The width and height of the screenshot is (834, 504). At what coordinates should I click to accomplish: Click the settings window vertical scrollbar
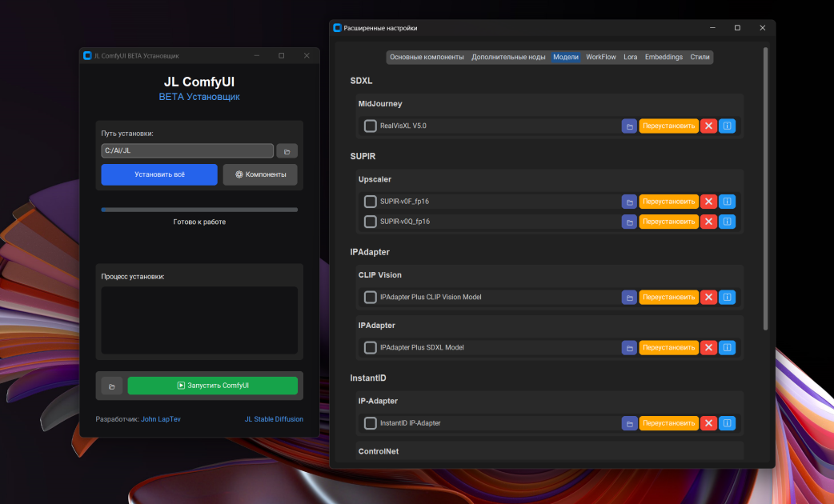(765, 189)
